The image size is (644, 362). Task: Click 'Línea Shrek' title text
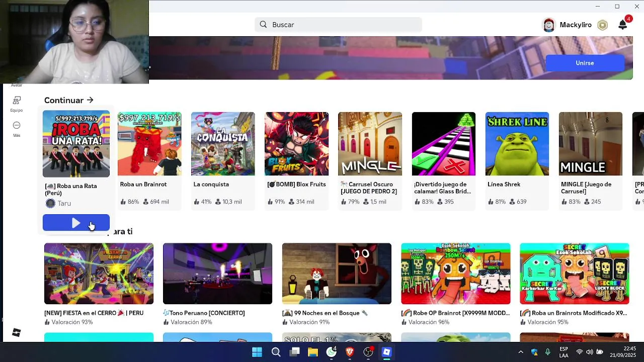click(504, 185)
